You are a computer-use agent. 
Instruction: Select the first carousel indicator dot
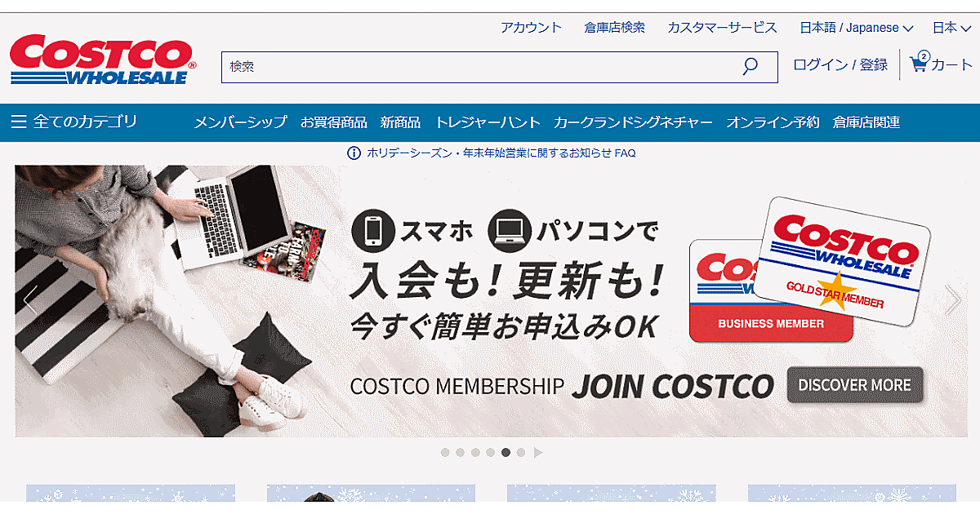[x=445, y=452]
